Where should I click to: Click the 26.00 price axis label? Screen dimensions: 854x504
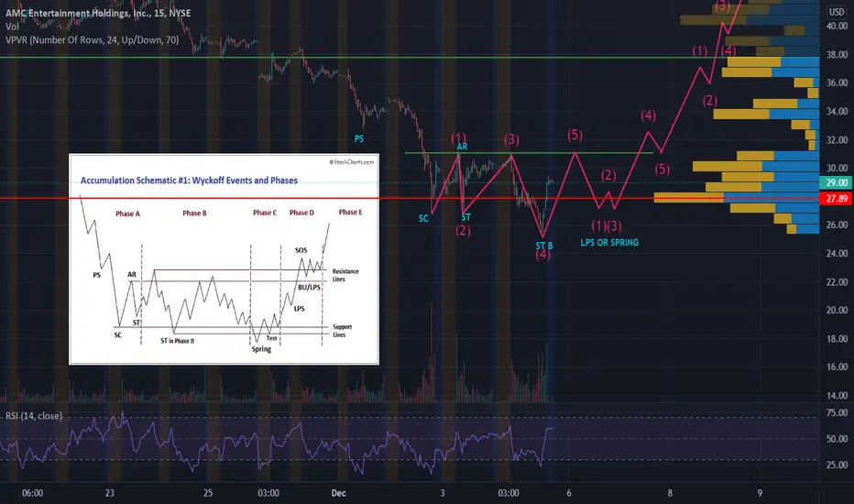[837, 225]
